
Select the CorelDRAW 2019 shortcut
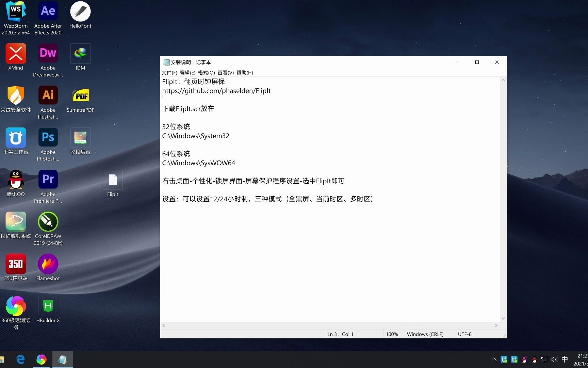click(48, 229)
